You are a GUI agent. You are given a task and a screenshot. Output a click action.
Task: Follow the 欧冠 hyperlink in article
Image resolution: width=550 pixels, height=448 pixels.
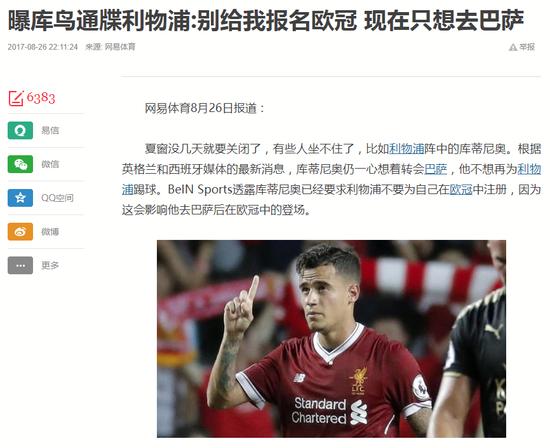461,190
